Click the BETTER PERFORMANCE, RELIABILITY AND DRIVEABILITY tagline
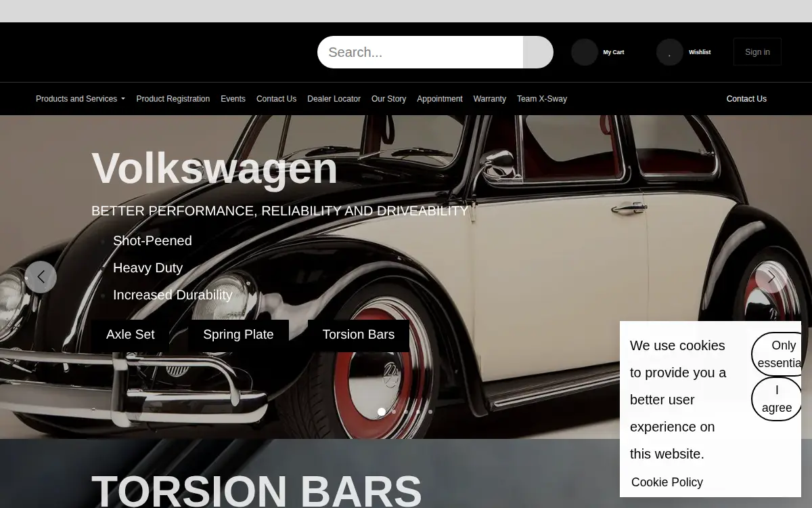This screenshot has height=508, width=812. click(280, 211)
